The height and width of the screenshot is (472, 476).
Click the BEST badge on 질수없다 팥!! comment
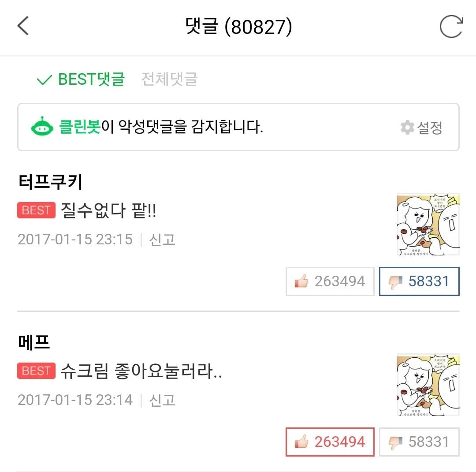tap(36, 211)
